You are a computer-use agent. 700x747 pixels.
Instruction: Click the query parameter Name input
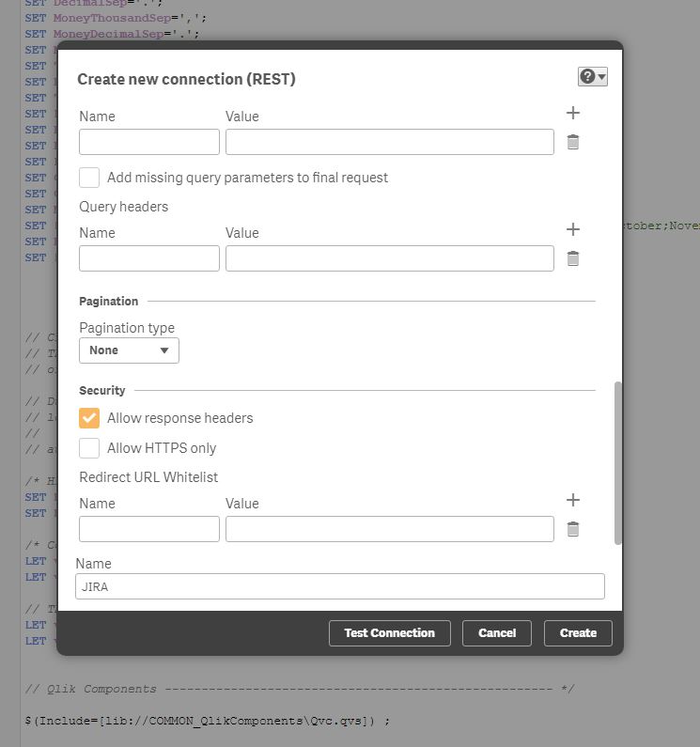(x=148, y=142)
